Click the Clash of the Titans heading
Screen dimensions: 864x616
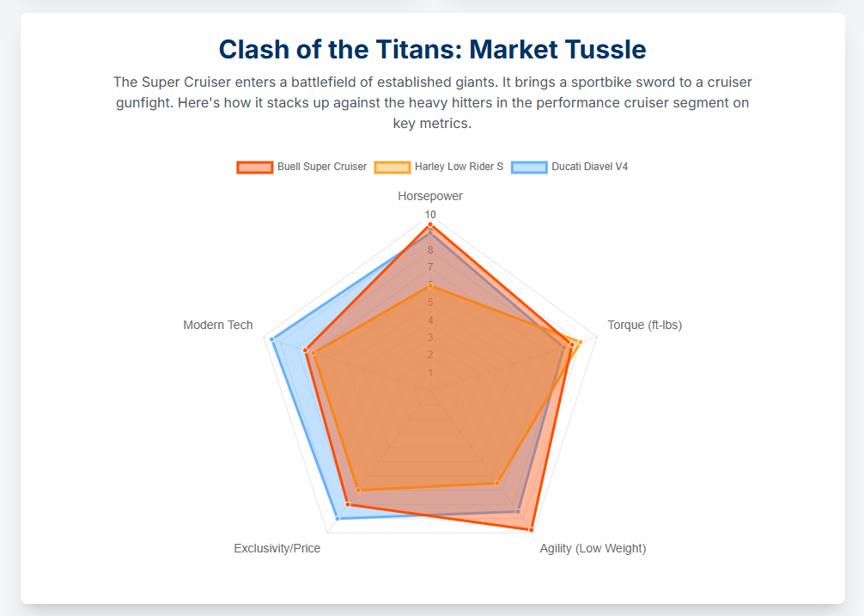432,49
